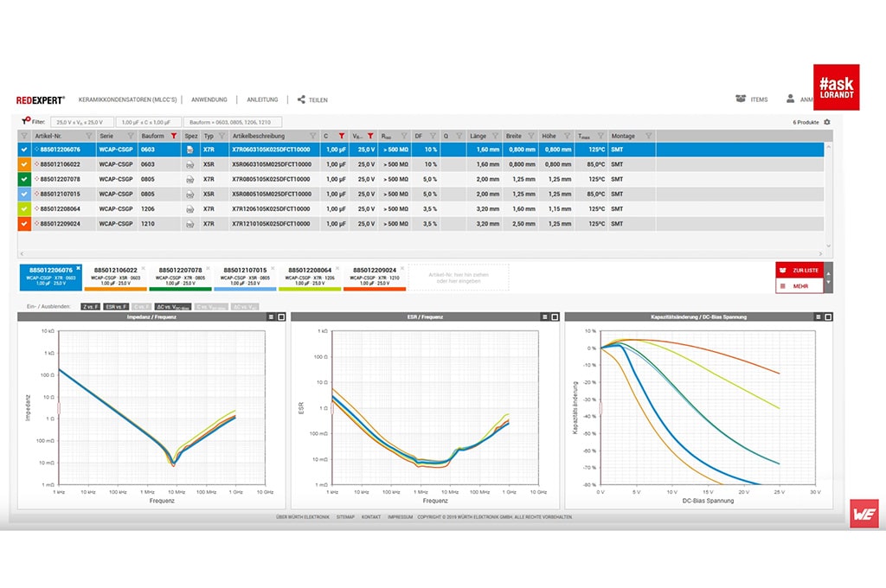Open datasheet icon for 885012206076
Image resolution: width=886 pixels, height=588 pixels.
point(190,150)
